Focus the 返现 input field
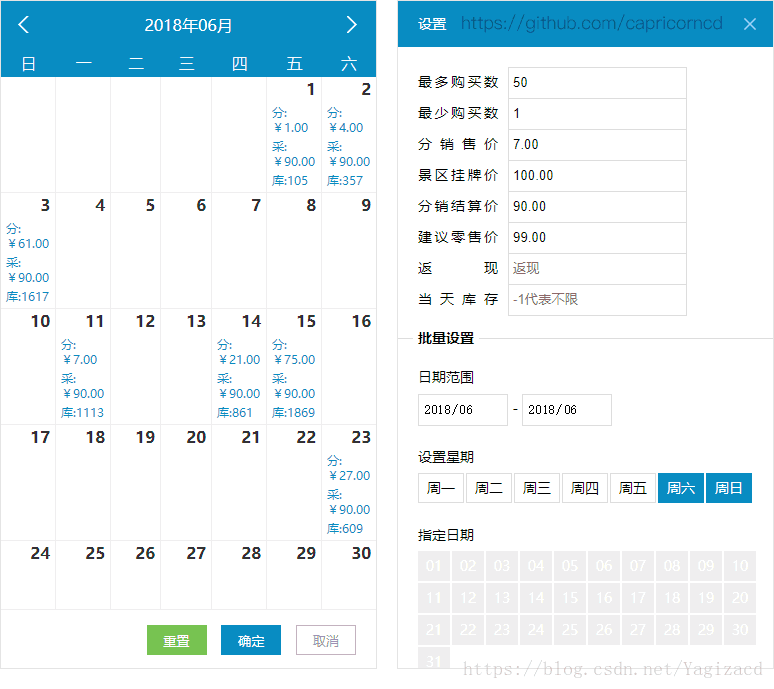Image resolution: width=774 pixels, height=689 pixels. tap(597, 268)
